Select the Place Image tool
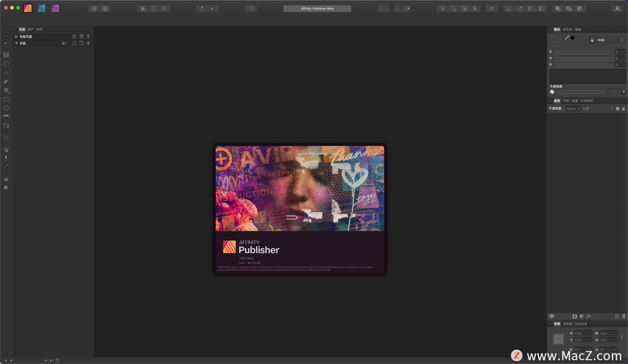 point(6,117)
